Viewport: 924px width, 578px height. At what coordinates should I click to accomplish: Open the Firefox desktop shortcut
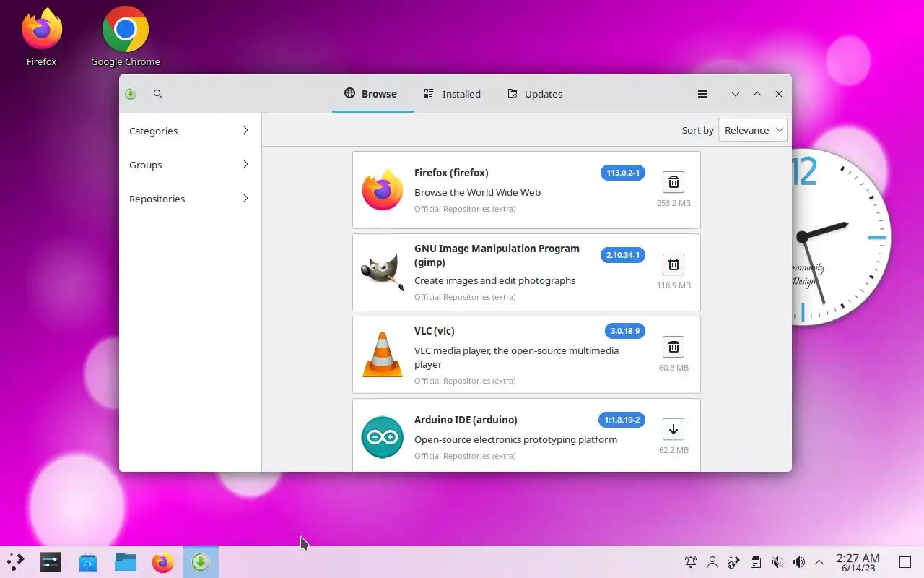[x=42, y=38]
